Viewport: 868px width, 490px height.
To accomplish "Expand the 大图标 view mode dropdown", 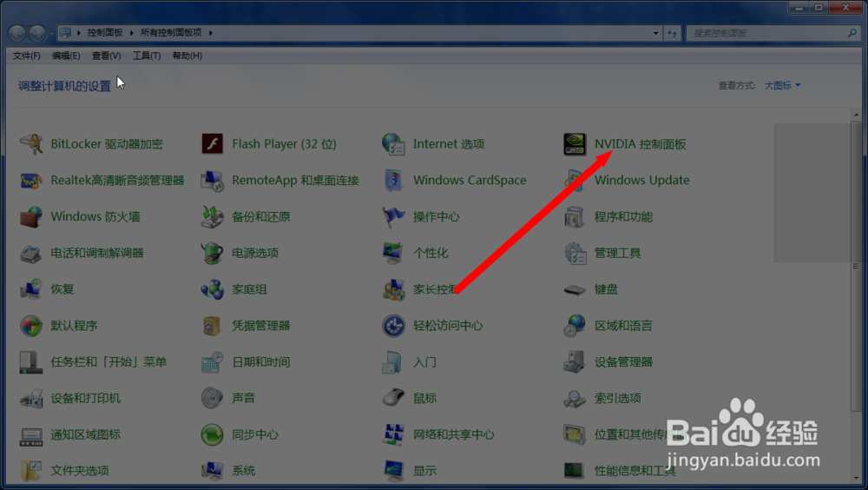I will point(782,85).
